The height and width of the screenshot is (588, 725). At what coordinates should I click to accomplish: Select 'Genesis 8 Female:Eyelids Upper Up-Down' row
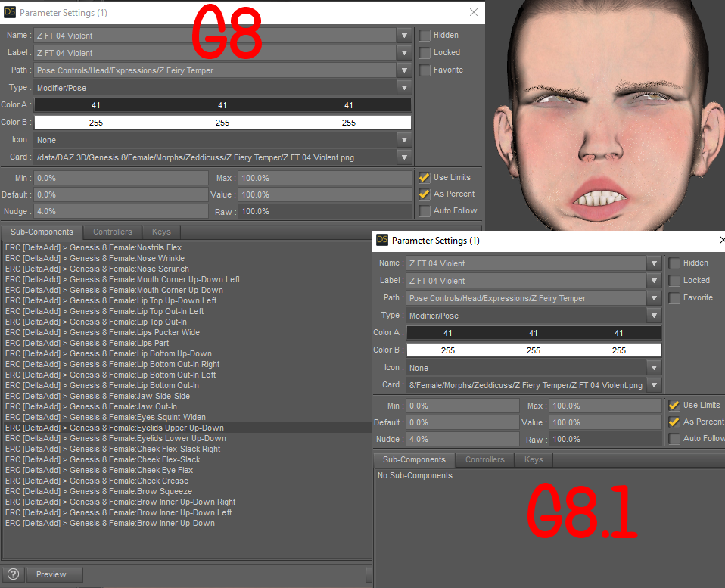coord(187,428)
